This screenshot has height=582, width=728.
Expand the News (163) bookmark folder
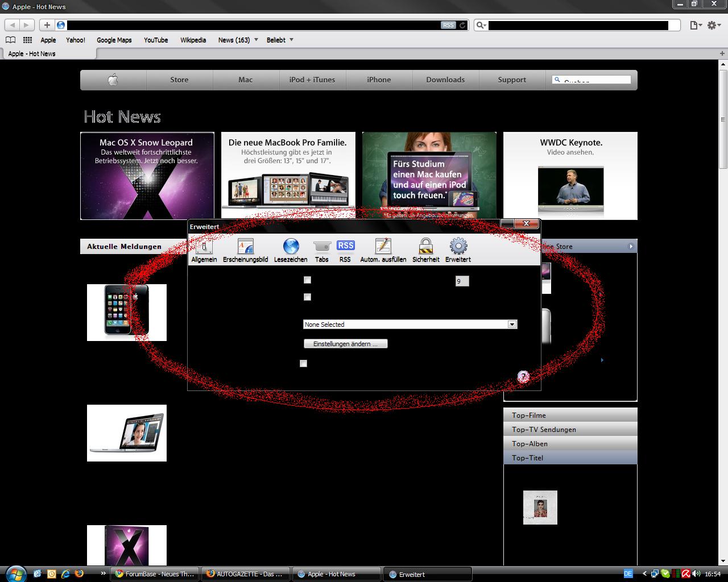tap(238, 40)
